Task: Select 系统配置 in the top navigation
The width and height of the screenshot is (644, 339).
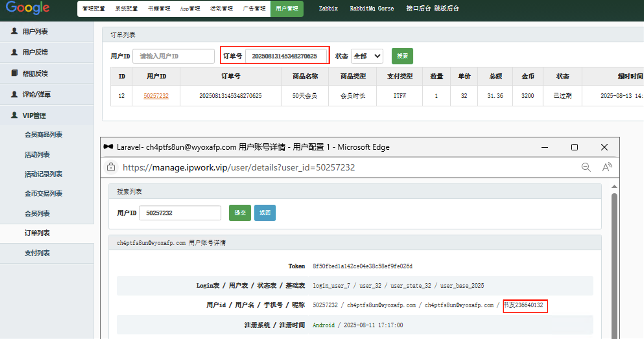Action: [126, 8]
